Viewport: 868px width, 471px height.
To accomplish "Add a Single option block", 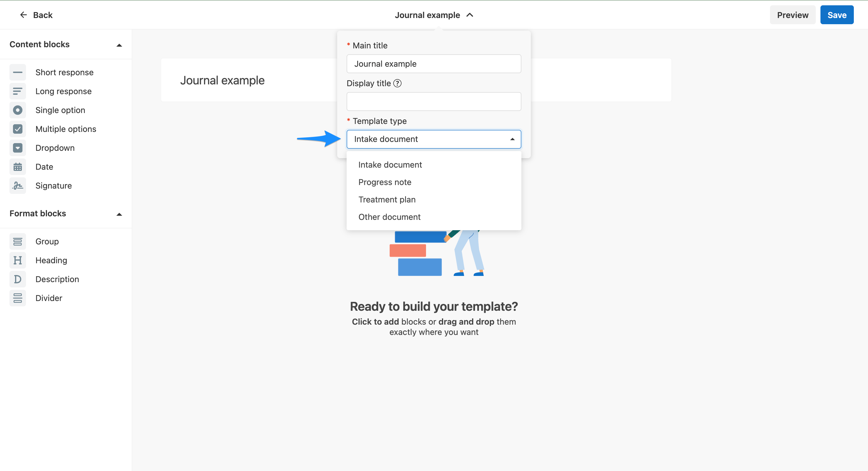I will (x=60, y=110).
